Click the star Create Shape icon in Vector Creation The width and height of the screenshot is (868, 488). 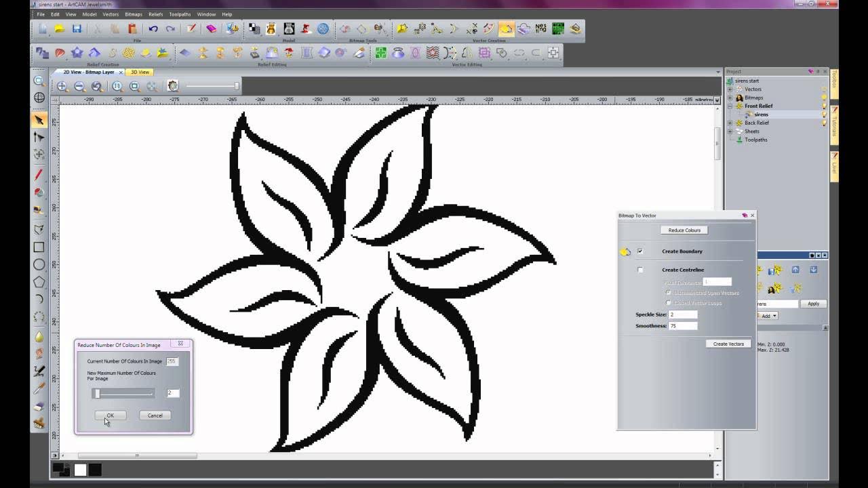[x=402, y=28]
